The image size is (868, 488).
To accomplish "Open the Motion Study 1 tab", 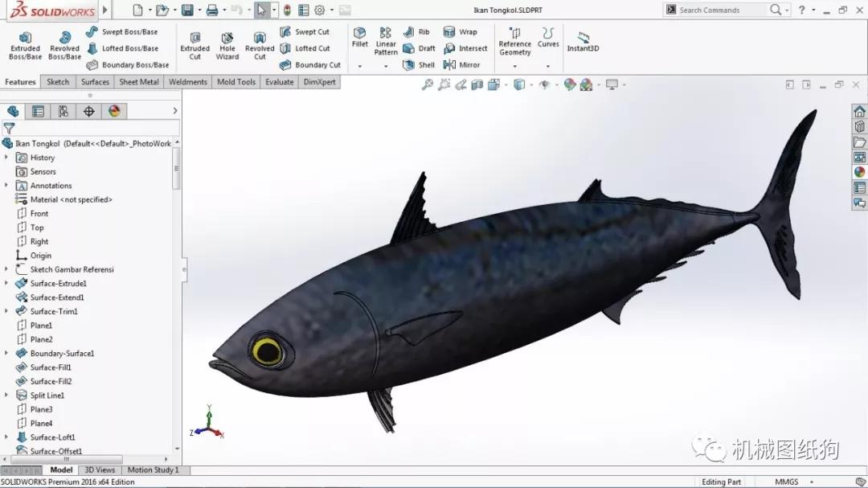I will [x=154, y=470].
